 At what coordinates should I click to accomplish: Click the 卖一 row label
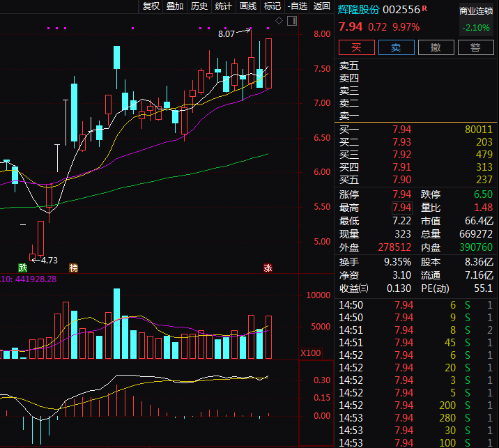click(349, 116)
